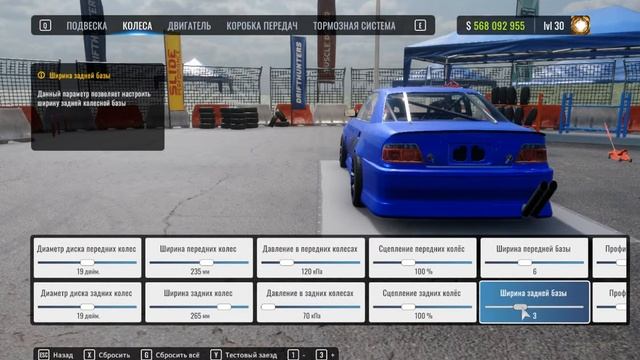Click the 70 кПа rear pressure value

311,316
